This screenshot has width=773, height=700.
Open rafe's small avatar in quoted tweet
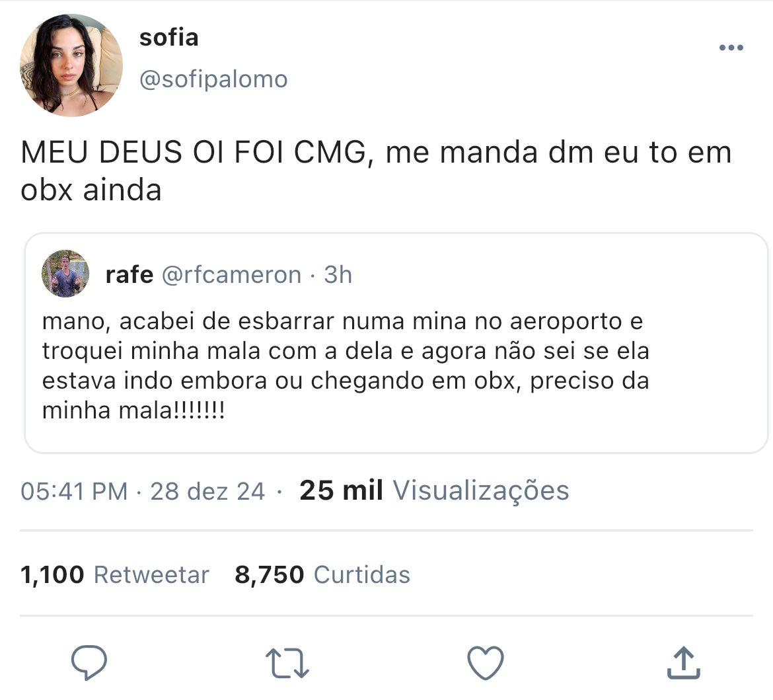[x=65, y=274]
